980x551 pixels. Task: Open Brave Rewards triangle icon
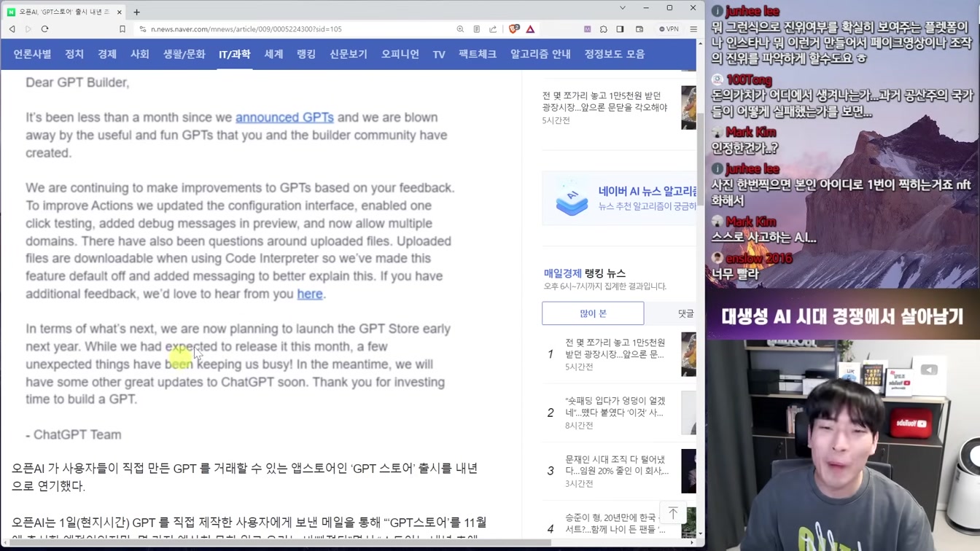point(530,29)
